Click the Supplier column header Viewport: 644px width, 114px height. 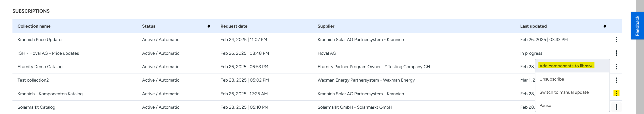pos(326,26)
